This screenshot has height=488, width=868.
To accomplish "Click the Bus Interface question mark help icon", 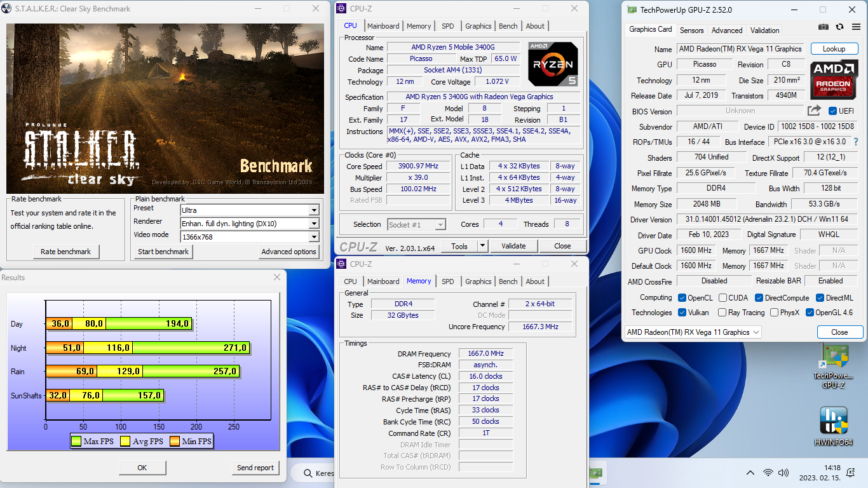I will tap(856, 142).
